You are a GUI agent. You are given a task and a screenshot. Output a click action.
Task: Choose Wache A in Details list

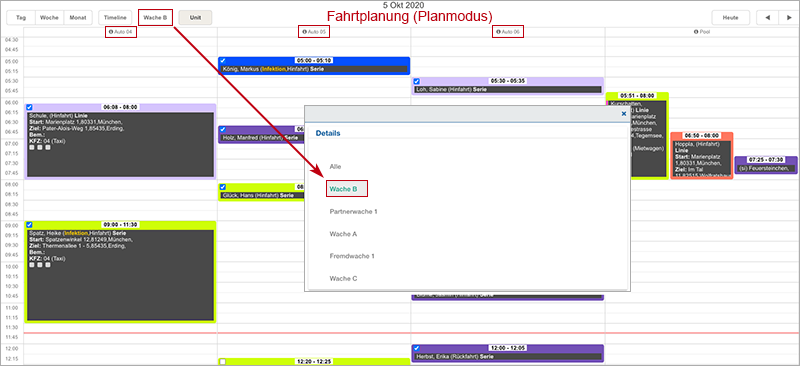pyautogui.click(x=343, y=234)
